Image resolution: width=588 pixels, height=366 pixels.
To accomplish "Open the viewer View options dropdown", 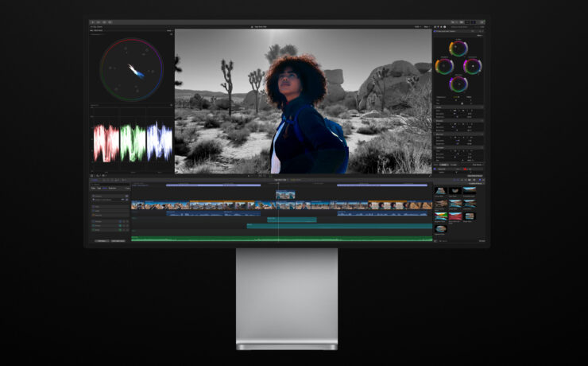I will click(x=427, y=26).
